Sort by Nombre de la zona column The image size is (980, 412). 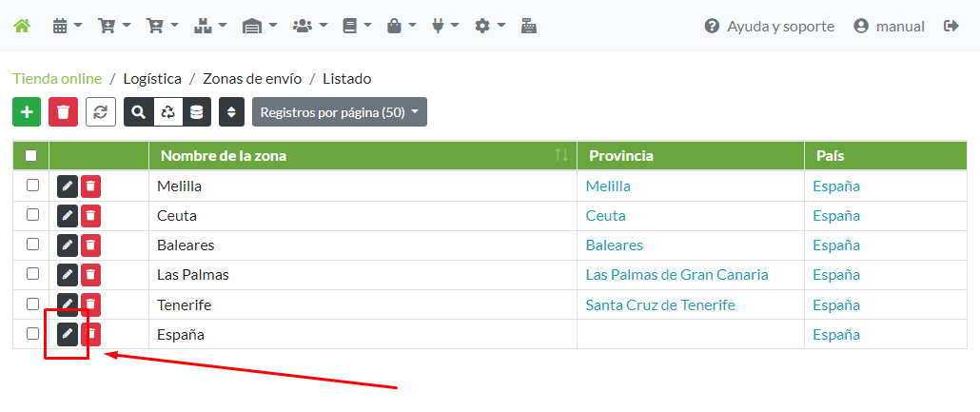[x=363, y=156]
